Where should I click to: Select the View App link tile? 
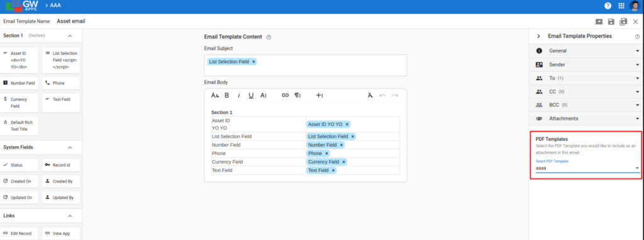point(61,234)
